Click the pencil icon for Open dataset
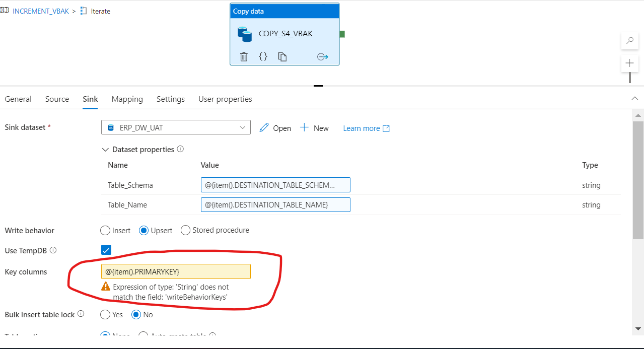The width and height of the screenshot is (644, 349). (x=264, y=127)
